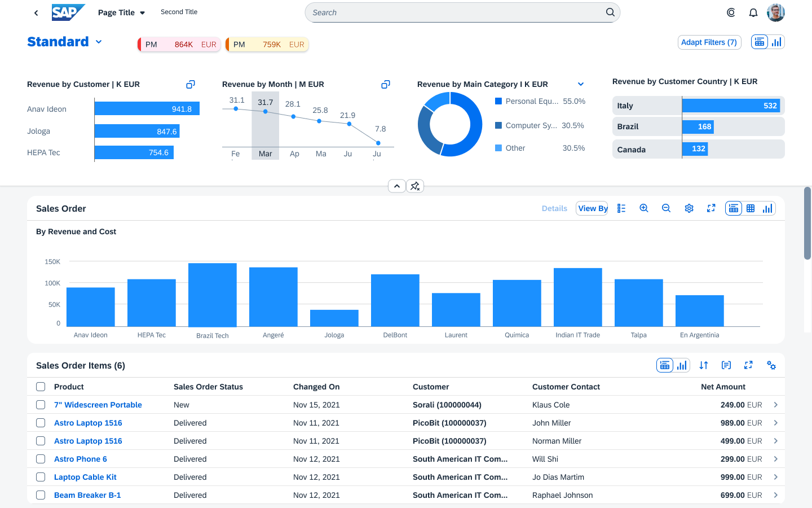This screenshot has height=508, width=812.
Task: Click the Details button
Action: point(554,208)
